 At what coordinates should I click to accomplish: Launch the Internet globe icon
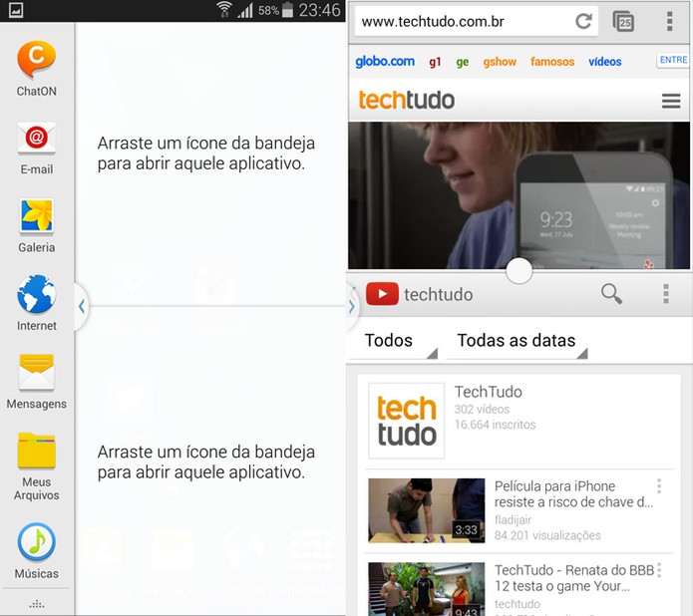pyautogui.click(x=36, y=293)
